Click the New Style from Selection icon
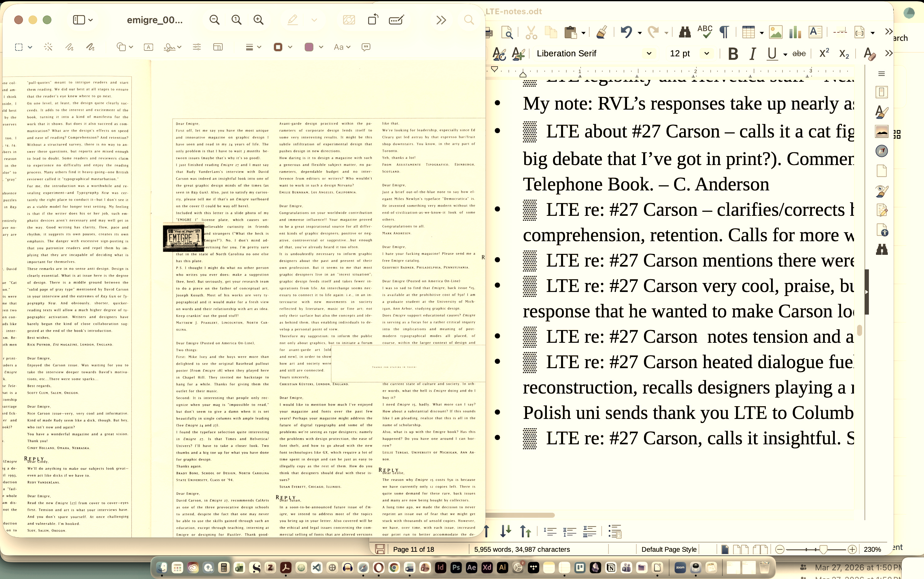The width and height of the screenshot is (924, 579). (x=518, y=54)
